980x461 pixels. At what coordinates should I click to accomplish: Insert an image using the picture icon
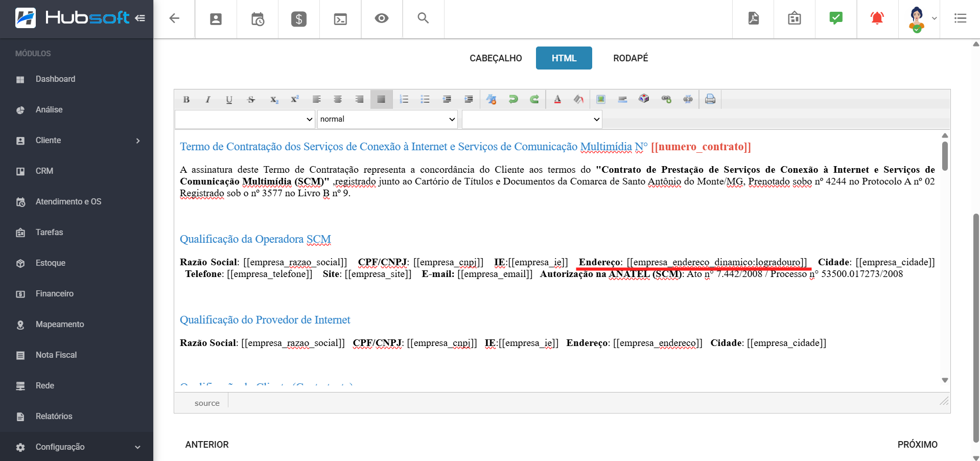pos(601,100)
